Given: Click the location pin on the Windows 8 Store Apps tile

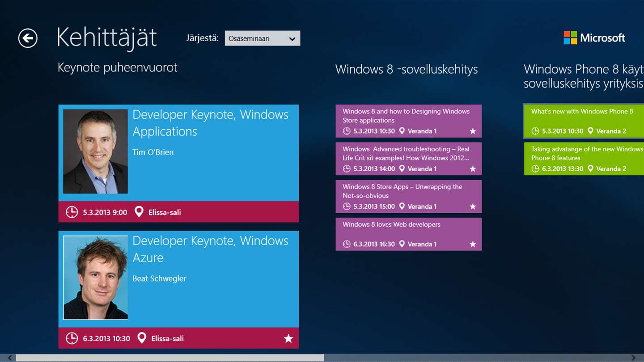Looking at the screenshot, I should (402, 206).
